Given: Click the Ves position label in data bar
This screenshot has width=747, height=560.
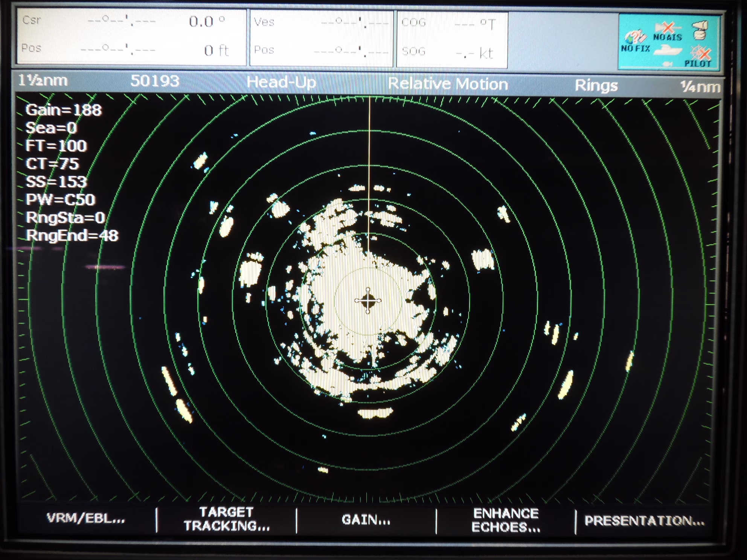Looking at the screenshot, I should pos(264,21).
